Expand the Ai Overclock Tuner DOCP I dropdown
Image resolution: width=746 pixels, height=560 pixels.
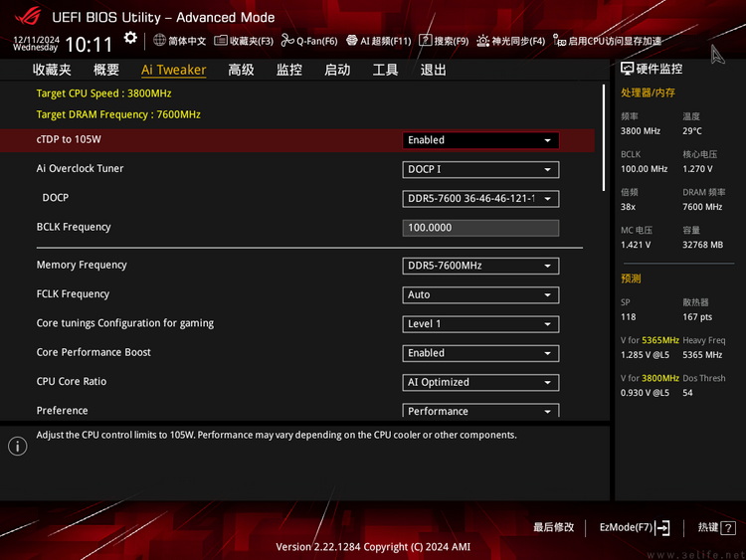tap(480, 169)
